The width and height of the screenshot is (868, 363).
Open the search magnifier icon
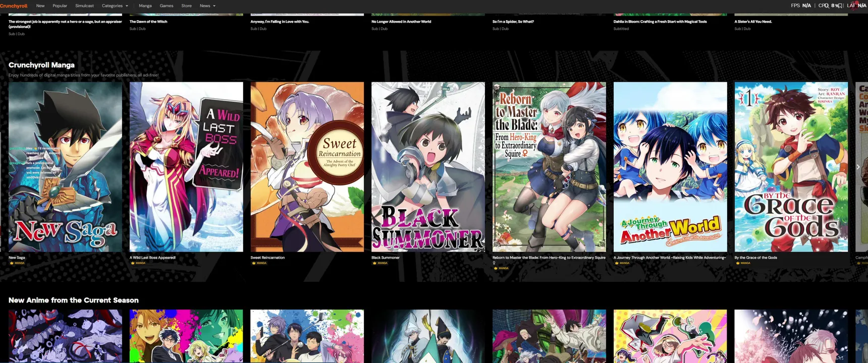826,6
